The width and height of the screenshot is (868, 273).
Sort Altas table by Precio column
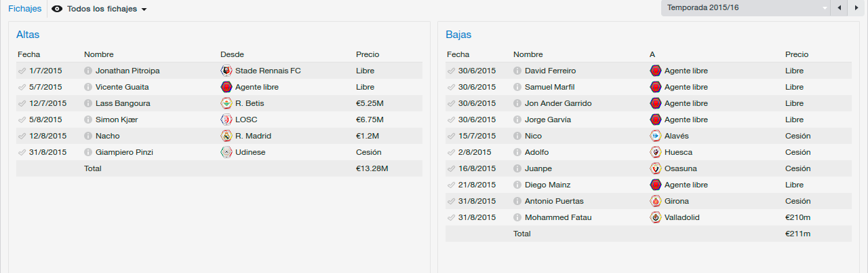pos(368,54)
